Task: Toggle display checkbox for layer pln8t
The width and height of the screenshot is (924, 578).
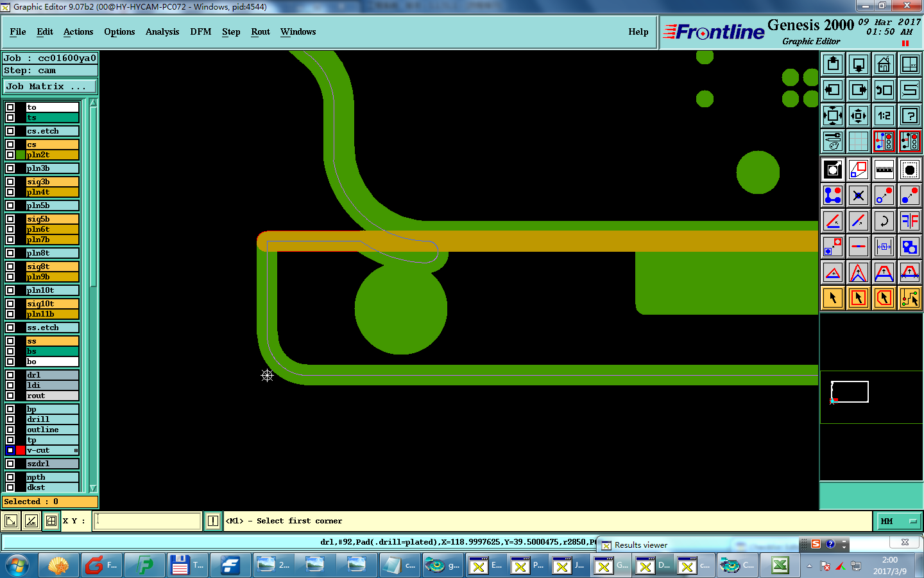Action: [10, 253]
